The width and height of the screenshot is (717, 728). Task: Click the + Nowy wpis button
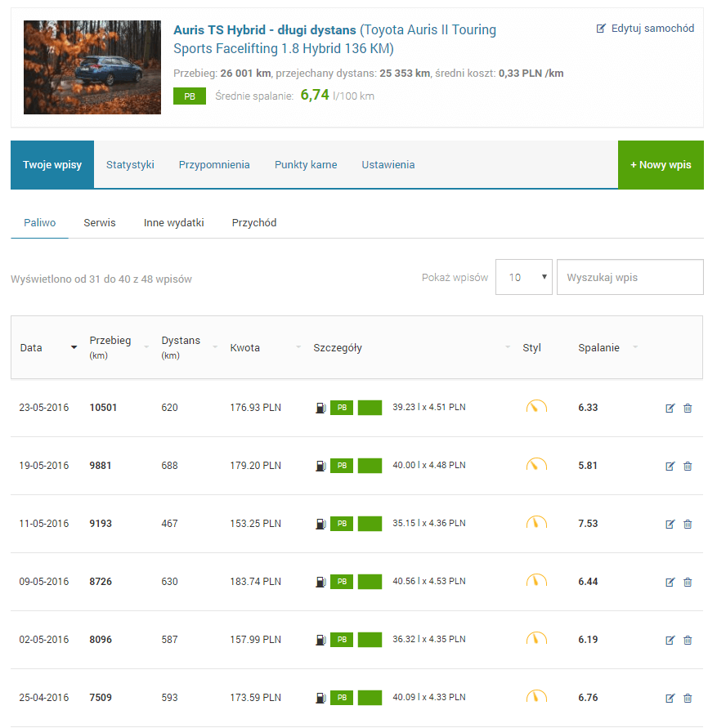[x=661, y=164]
